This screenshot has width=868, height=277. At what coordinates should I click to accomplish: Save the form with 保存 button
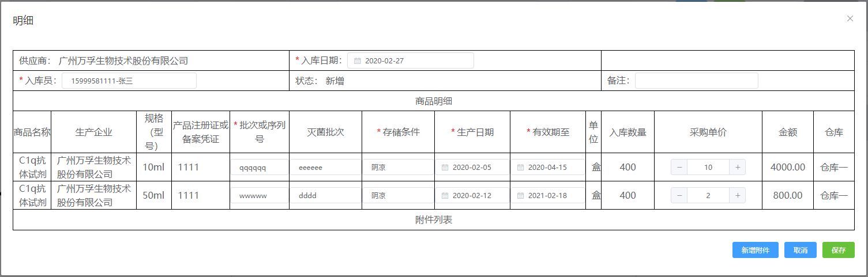[838, 250]
